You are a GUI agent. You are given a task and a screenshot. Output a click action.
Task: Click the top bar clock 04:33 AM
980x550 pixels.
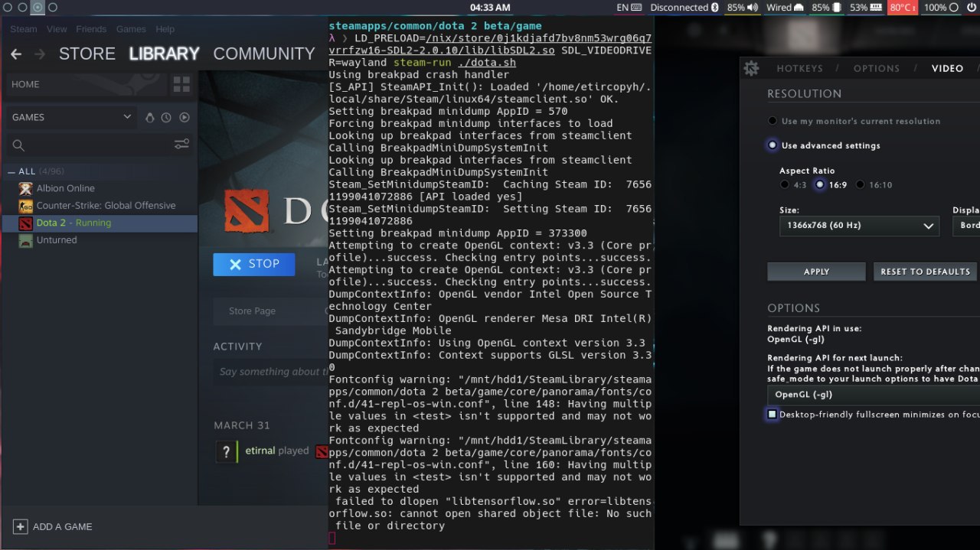pyautogui.click(x=490, y=8)
